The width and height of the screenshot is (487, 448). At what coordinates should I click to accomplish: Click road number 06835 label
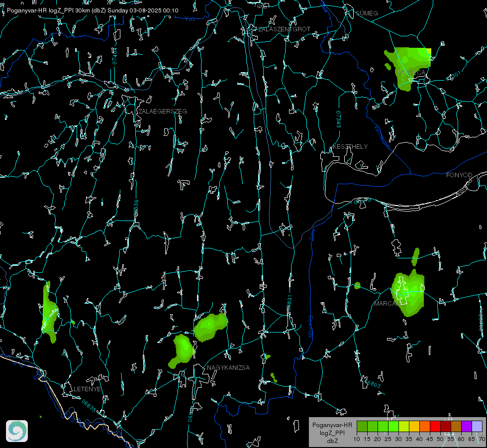pos(89,406)
